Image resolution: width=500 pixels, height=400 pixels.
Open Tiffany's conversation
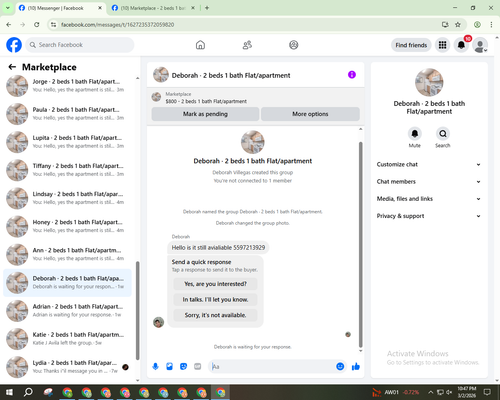click(67, 170)
